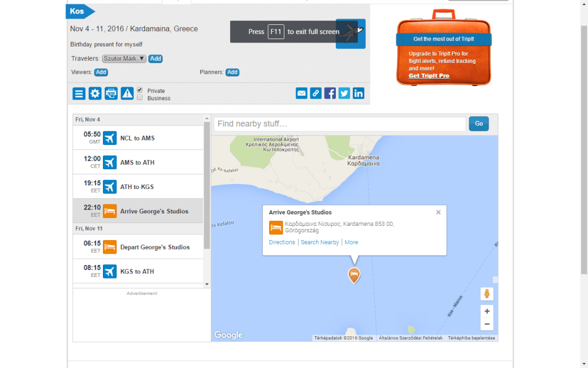The height and width of the screenshot is (368, 588).
Task: Share trip via email icon
Action: (301, 93)
